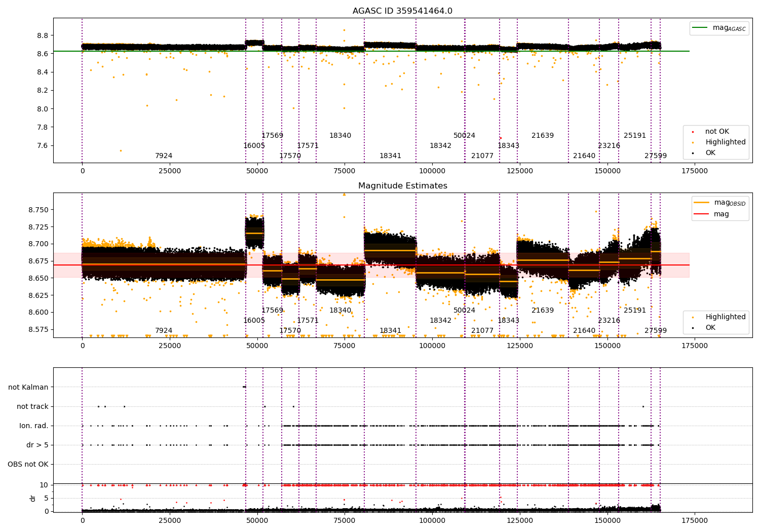Click the 'Ion. rad.' row label
Image resolution: width=760 pixels, height=532 pixels.
point(34,426)
